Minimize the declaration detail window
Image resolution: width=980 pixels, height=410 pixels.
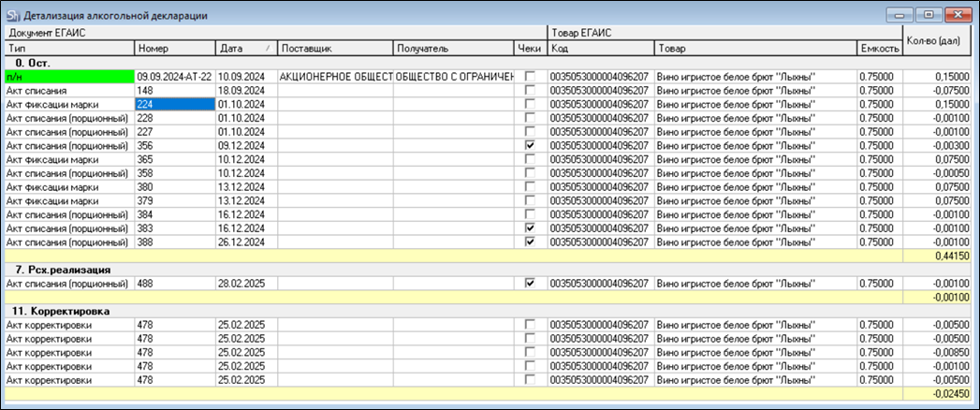click(x=904, y=15)
